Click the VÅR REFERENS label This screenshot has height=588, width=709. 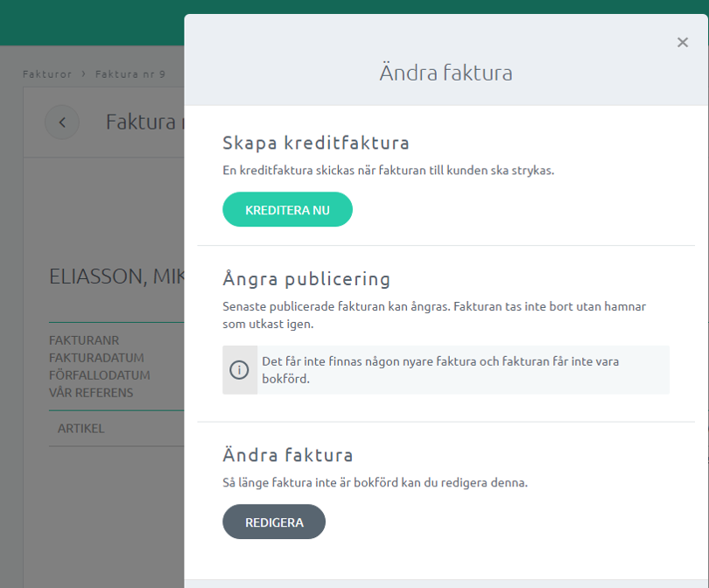click(91, 393)
